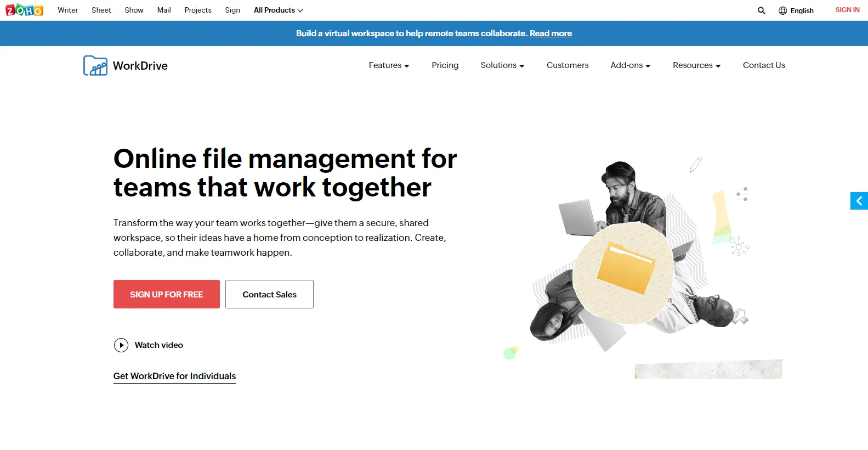
Task: Click the WorkDrive brand name text
Action: point(140,66)
